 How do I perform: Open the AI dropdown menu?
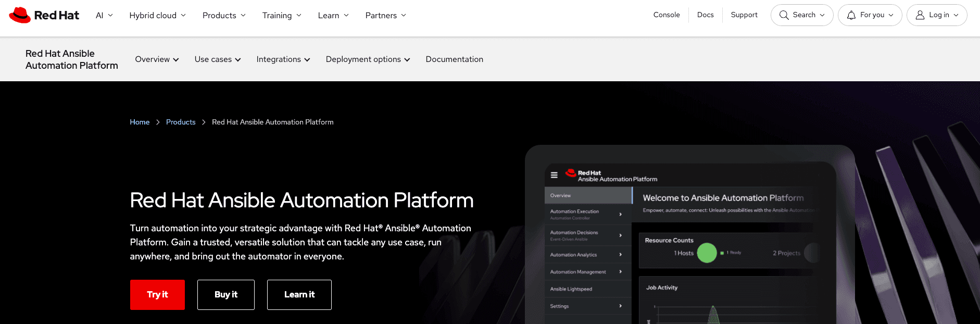104,15
